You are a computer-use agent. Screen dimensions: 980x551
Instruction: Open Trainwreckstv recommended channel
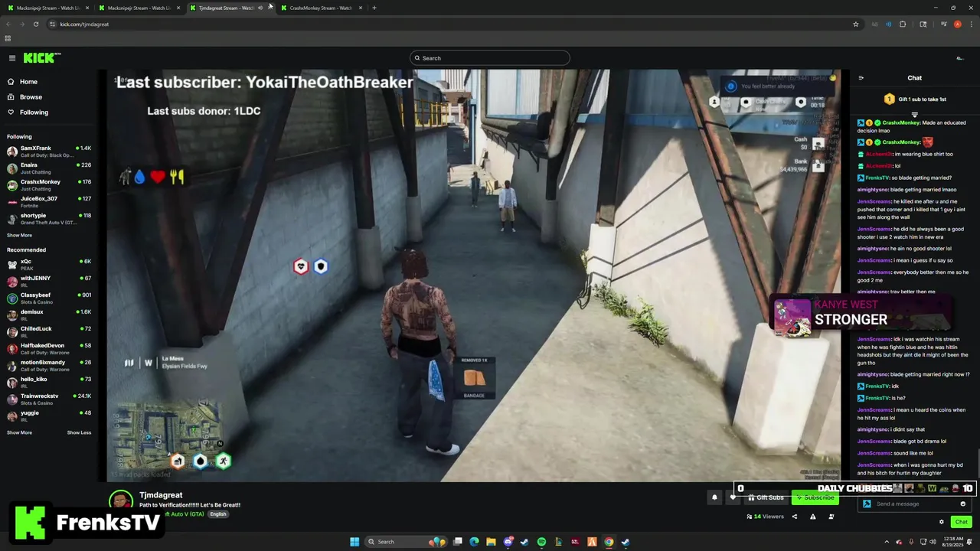[x=48, y=399]
